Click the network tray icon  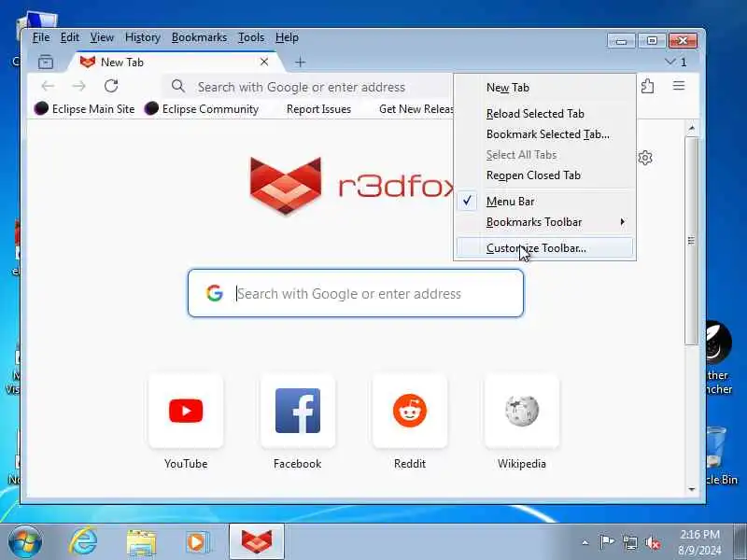tap(629, 542)
